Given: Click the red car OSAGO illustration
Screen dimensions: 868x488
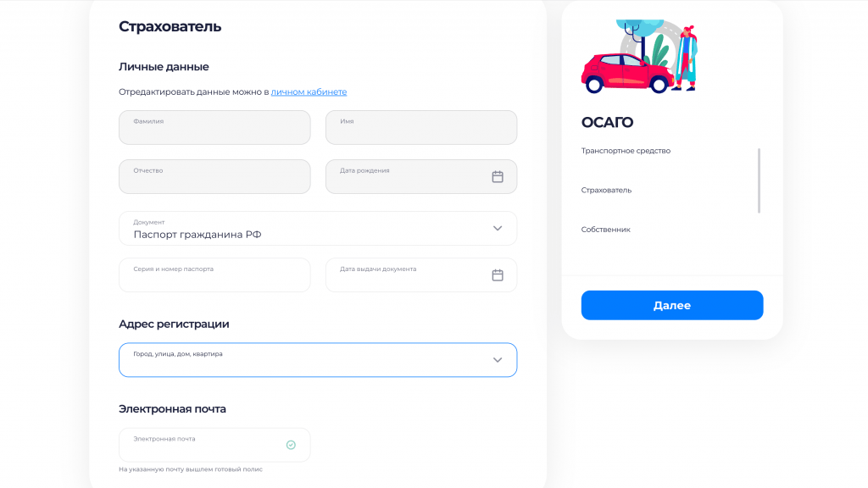Looking at the screenshot, I should click(x=627, y=72).
